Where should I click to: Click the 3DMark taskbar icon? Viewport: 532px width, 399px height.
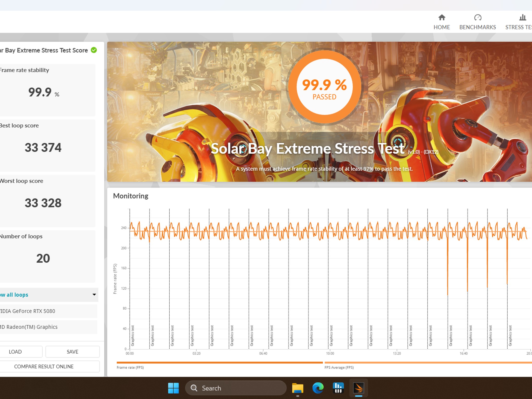pyautogui.click(x=358, y=388)
